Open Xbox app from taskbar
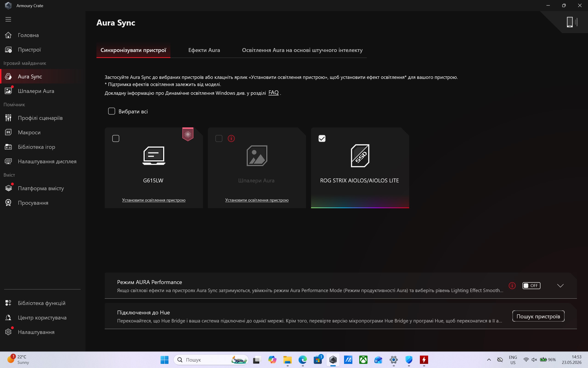Viewport: 588px width, 368px height. (x=363, y=360)
